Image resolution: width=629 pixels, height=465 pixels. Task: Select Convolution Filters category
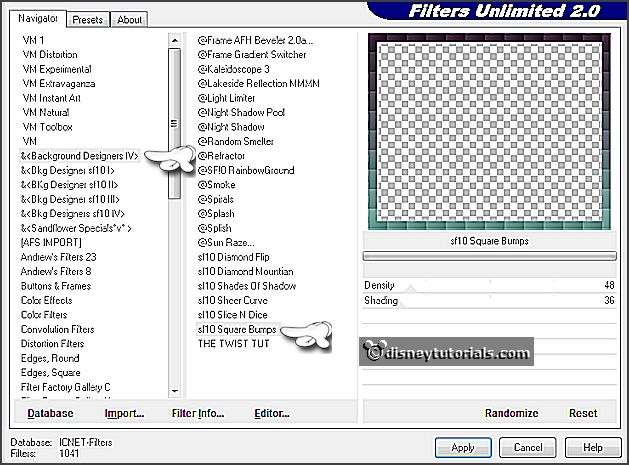pos(58,329)
